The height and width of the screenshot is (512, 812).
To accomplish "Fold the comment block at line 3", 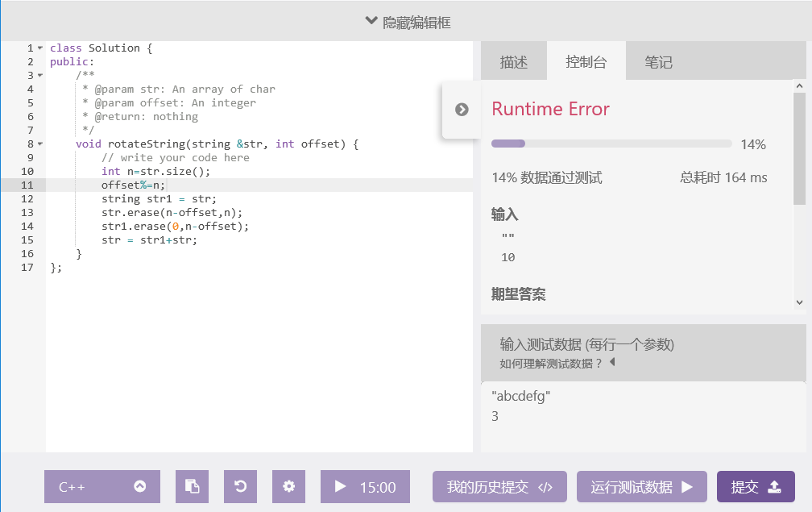I will coord(40,75).
